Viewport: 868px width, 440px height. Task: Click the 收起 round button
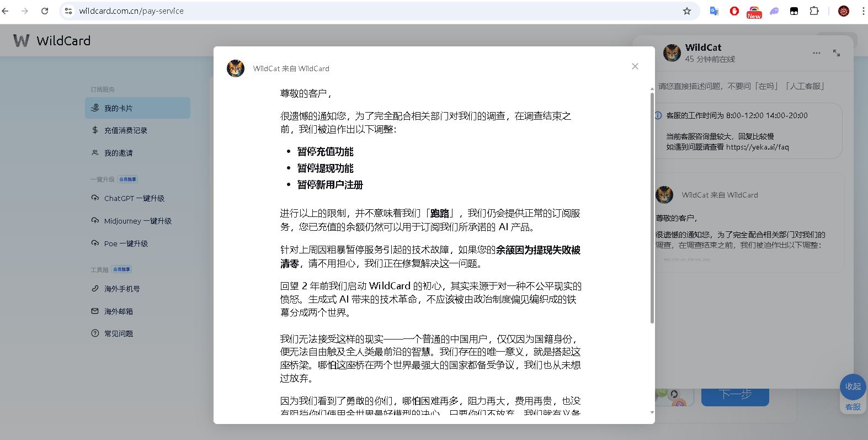853,386
